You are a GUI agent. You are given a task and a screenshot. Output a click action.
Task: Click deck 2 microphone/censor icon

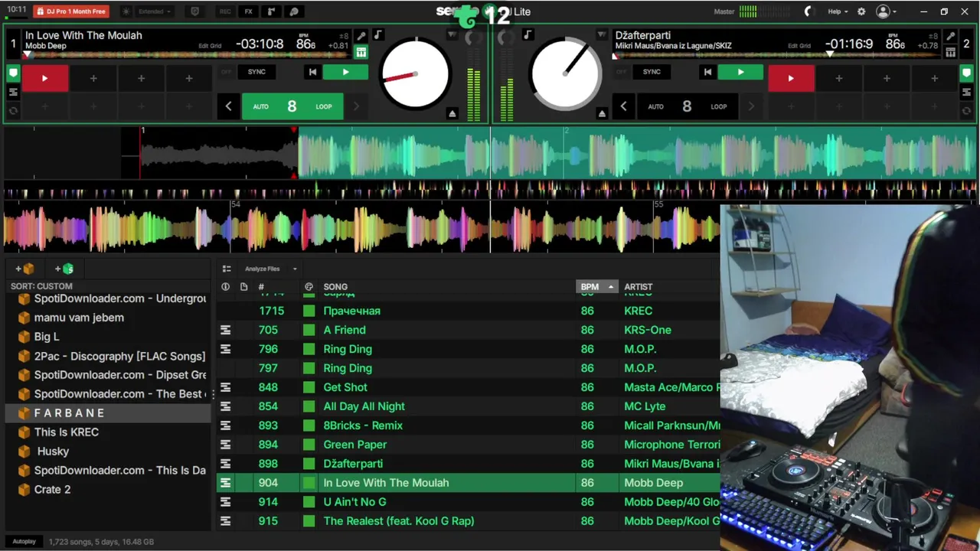(950, 36)
